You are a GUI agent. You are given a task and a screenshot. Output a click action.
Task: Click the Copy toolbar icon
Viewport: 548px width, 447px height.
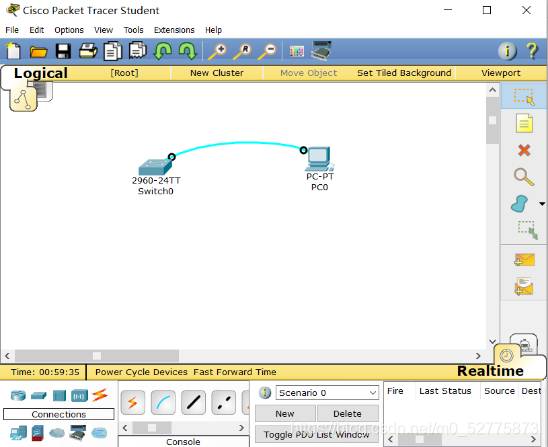point(113,51)
